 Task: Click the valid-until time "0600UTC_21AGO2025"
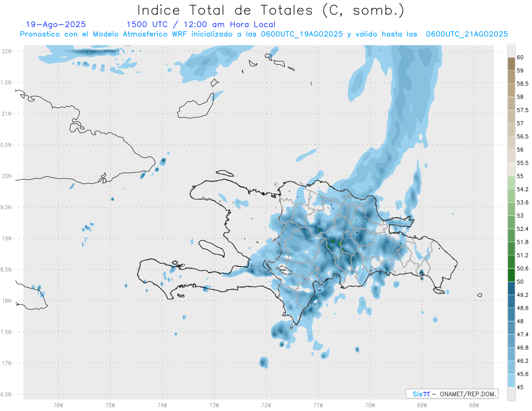point(467,34)
